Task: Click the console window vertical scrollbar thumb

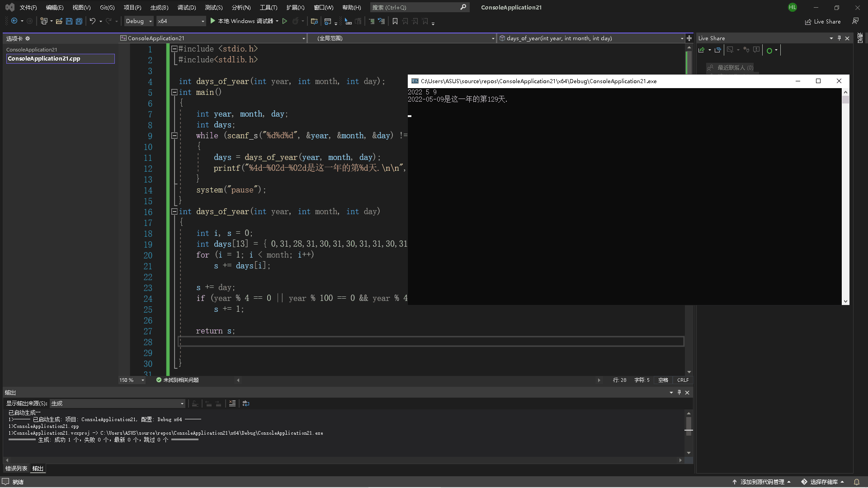Action: [845, 100]
